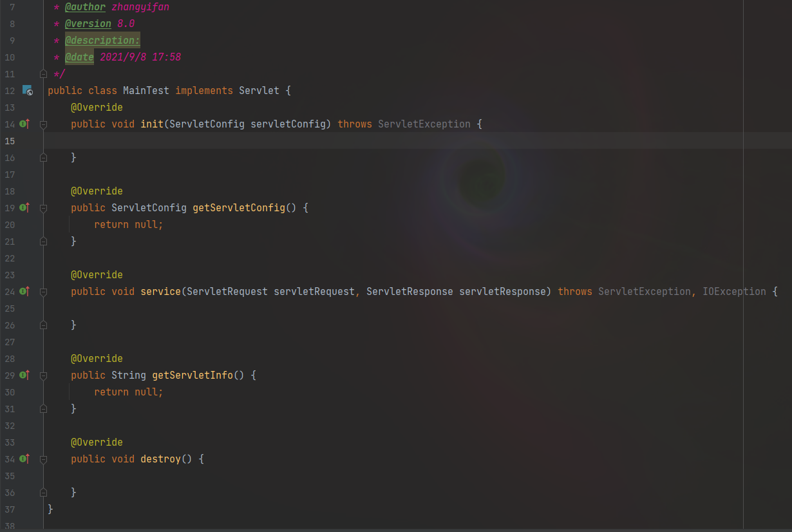Click ServletException in the init throws clause
This screenshot has width=792, height=532.
[424, 124]
